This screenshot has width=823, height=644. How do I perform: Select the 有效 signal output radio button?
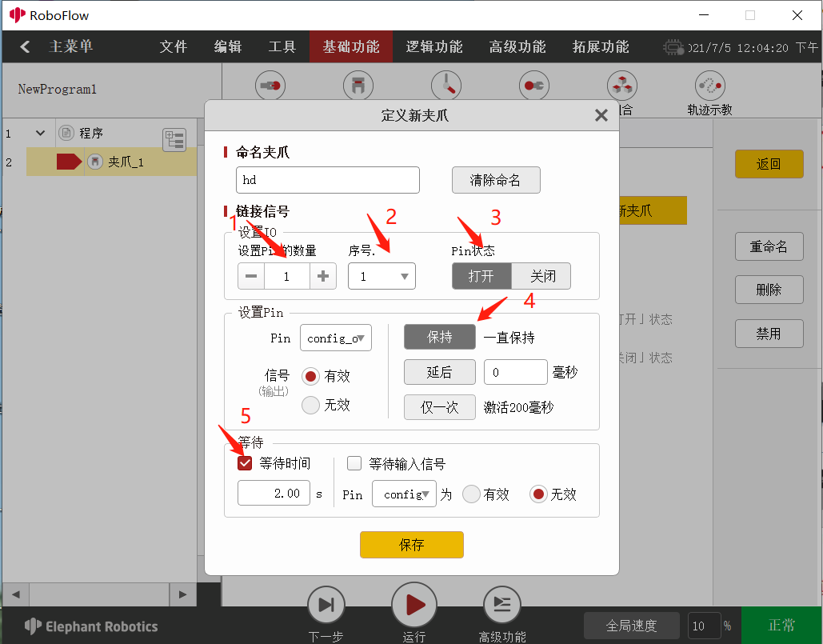(x=310, y=376)
